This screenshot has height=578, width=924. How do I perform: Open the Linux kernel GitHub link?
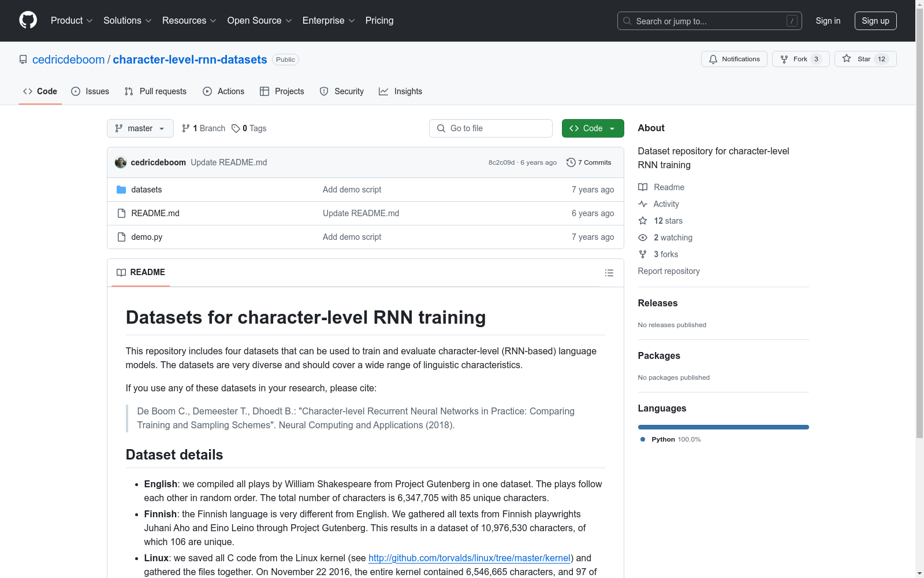pos(470,558)
